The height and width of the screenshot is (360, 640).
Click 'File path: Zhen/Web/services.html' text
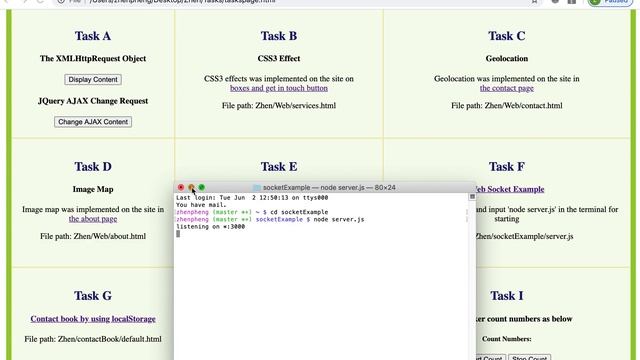point(279,106)
